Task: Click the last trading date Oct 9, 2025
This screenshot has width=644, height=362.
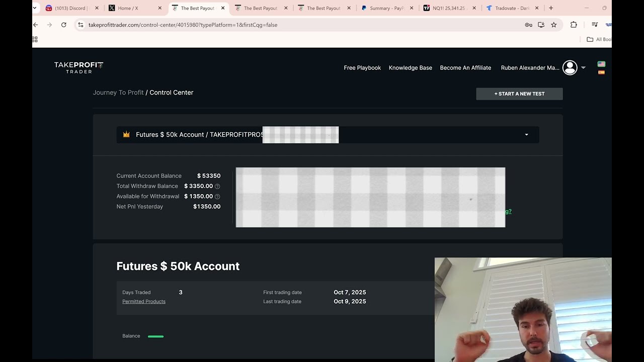Action: 350,302
